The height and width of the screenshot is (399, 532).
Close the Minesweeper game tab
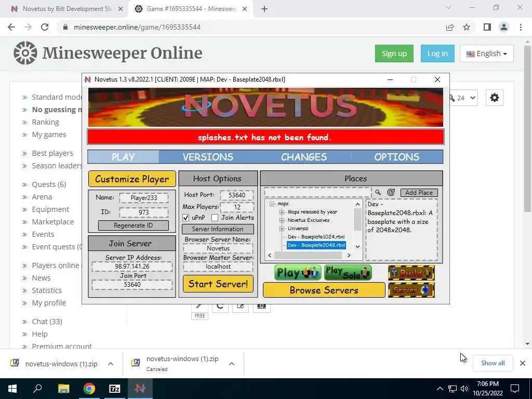(x=245, y=9)
